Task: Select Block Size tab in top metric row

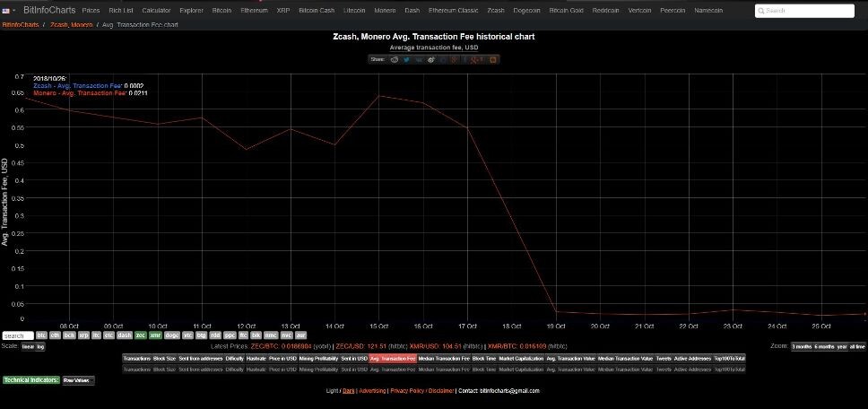Action: click(164, 359)
